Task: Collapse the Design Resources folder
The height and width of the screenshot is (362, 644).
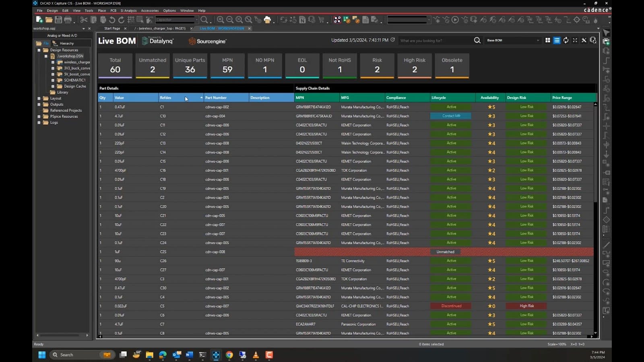Action: [39, 50]
